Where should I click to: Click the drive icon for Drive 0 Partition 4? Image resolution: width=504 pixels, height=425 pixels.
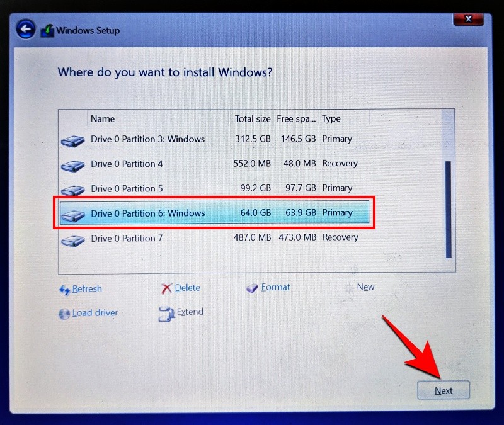(73, 166)
